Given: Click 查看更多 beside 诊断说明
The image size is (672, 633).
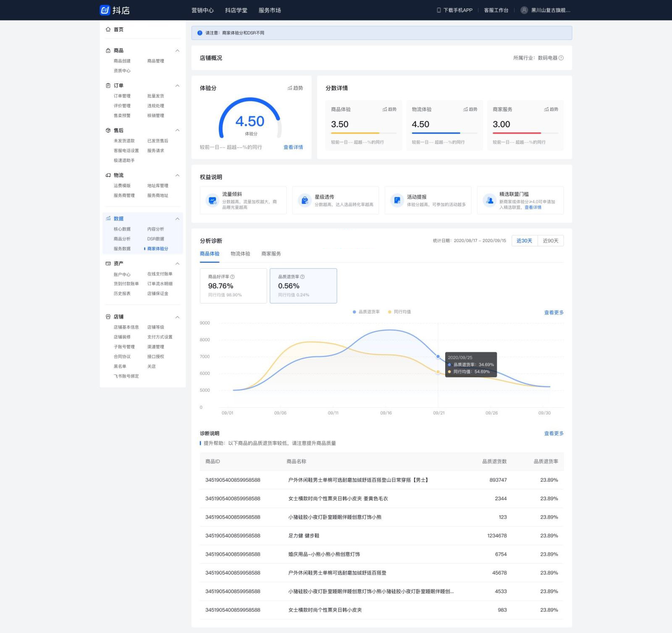Looking at the screenshot, I should point(554,433).
